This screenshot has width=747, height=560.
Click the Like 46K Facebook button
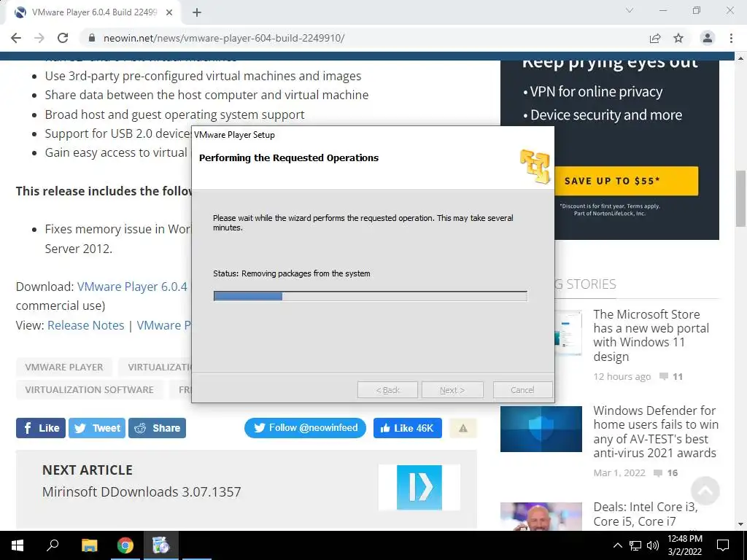(407, 428)
